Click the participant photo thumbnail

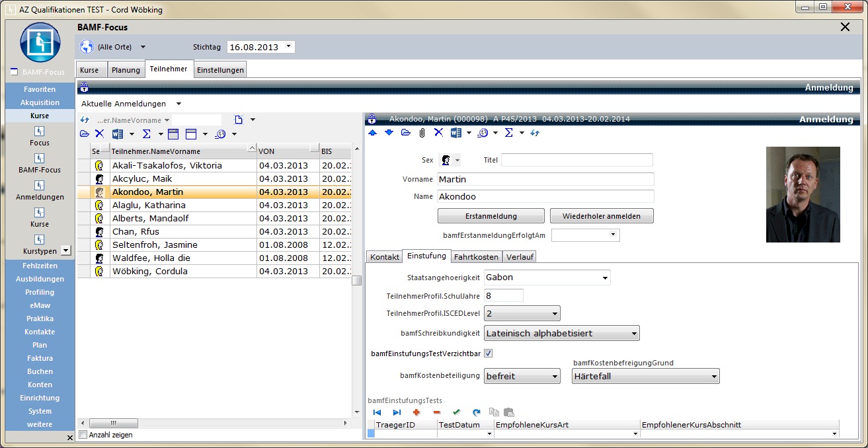803,194
